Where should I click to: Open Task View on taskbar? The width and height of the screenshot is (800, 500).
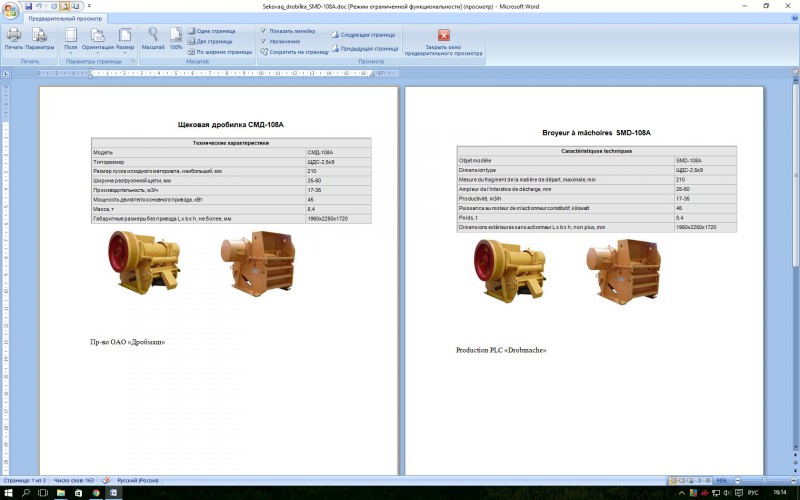pos(43,493)
